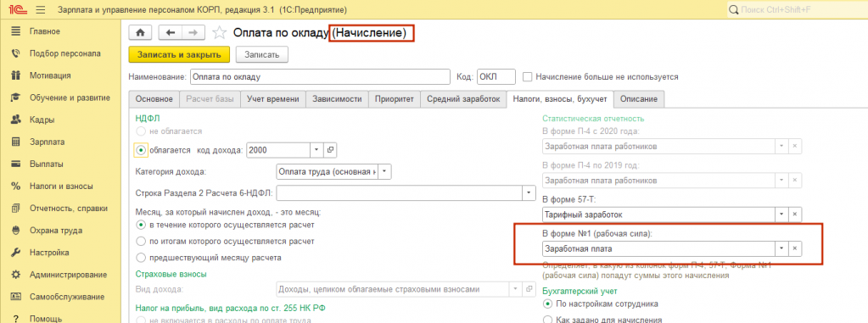Go back with the left arrow button
This screenshot has height=323, width=868.
click(171, 32)
